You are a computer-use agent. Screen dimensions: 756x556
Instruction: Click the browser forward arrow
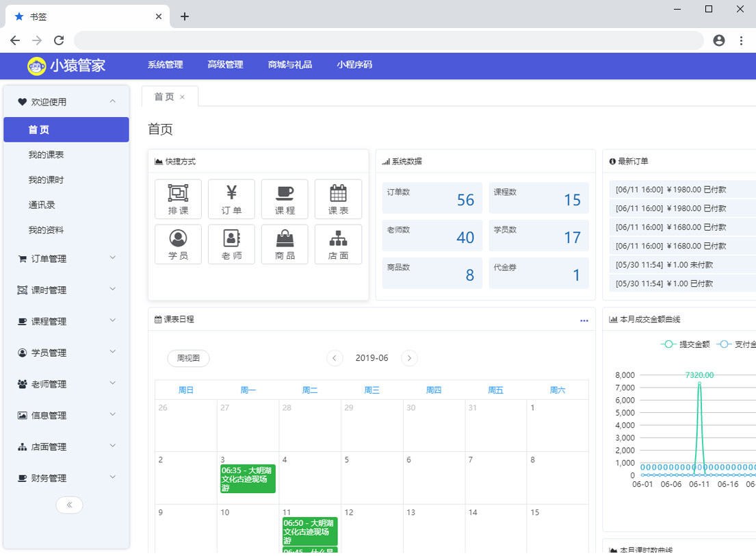(37, 40)
